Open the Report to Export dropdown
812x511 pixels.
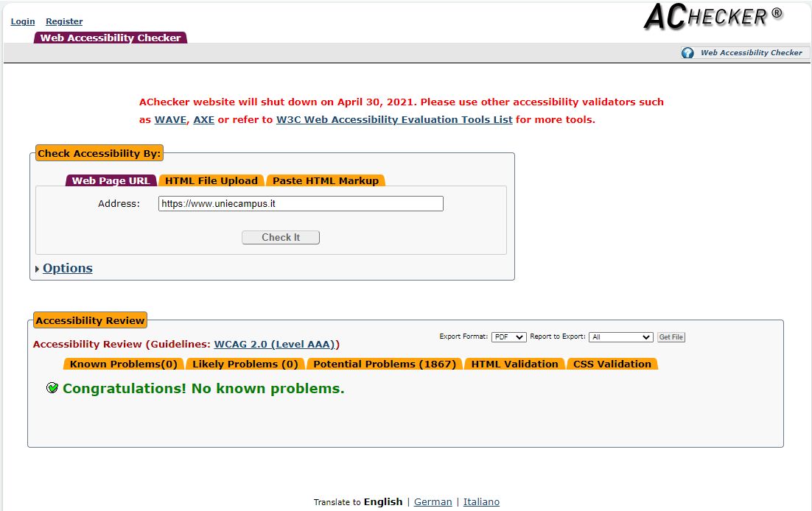pos(621,337)
